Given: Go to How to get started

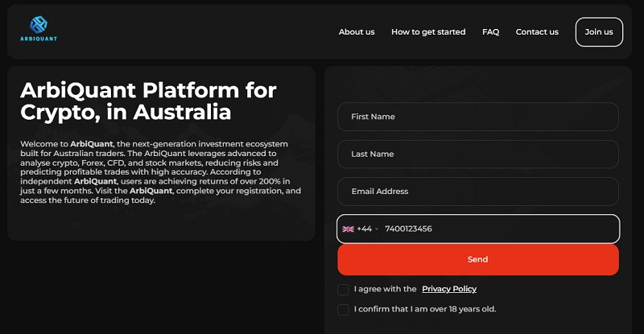Looking at the screenshot, I should (428, 32).
